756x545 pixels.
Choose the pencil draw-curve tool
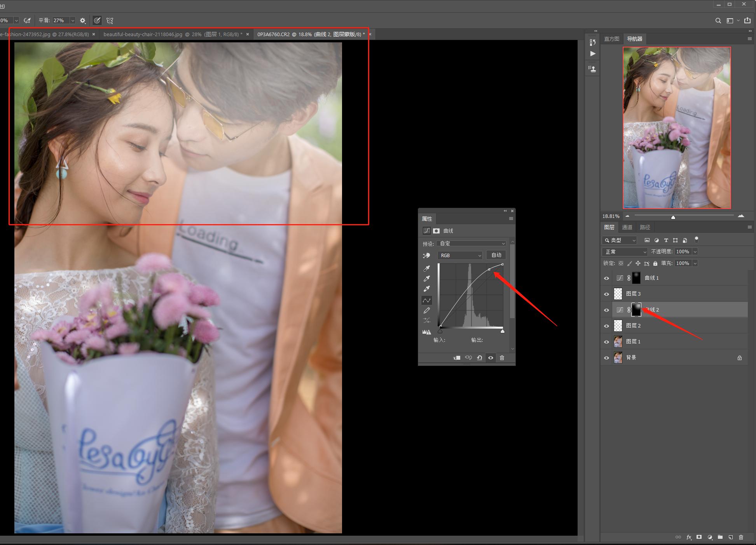coord(427,310)
